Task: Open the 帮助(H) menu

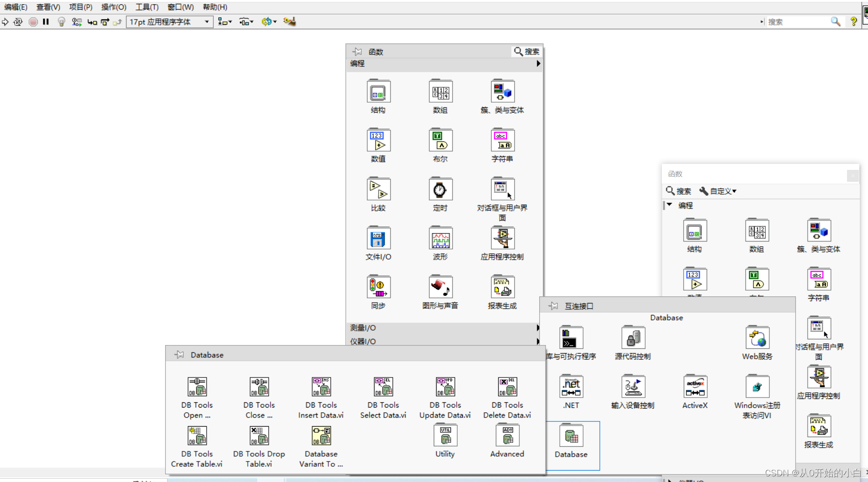Action: point(215,7)
